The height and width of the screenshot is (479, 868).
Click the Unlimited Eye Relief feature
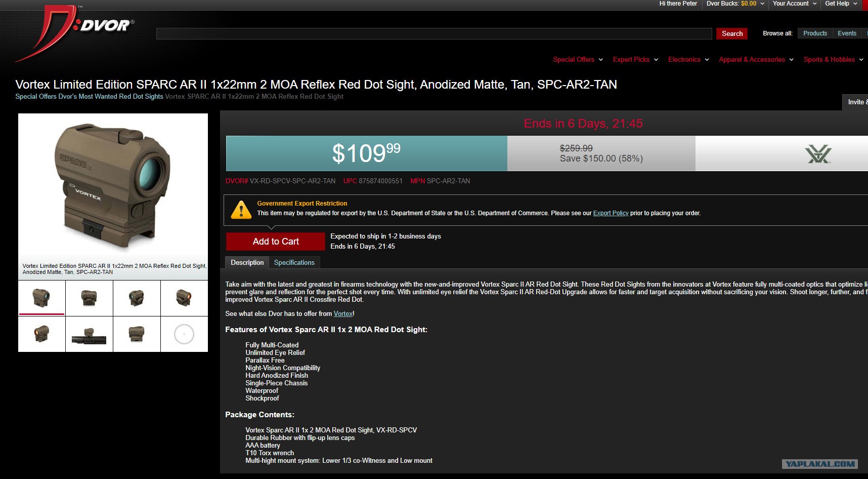coord(275,353)
